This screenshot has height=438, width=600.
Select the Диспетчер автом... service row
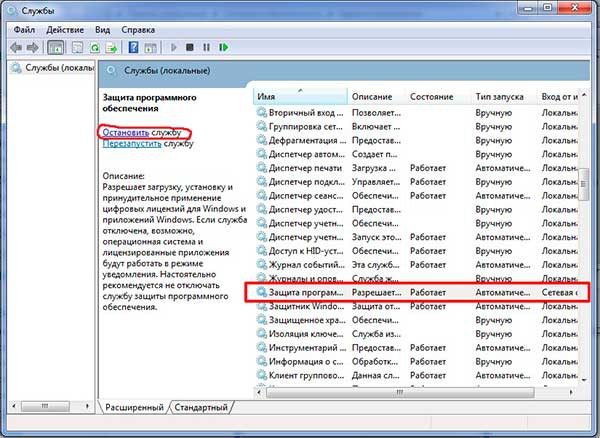click(417, 154)
